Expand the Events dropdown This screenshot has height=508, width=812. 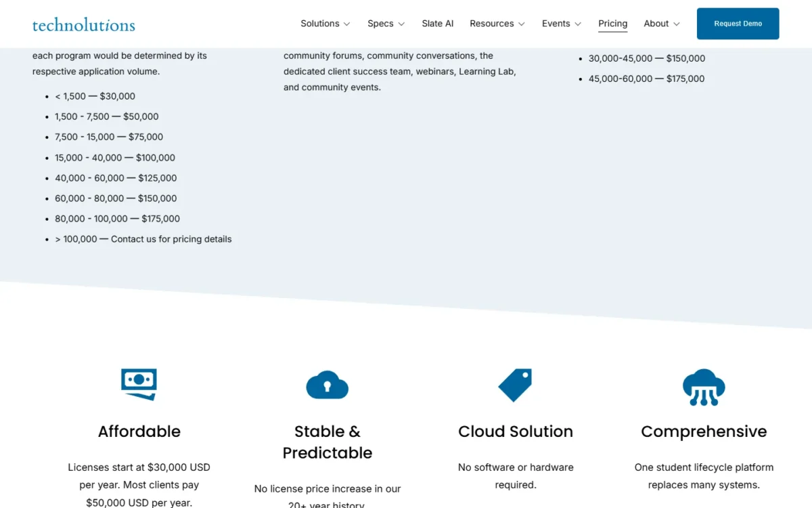562,24
